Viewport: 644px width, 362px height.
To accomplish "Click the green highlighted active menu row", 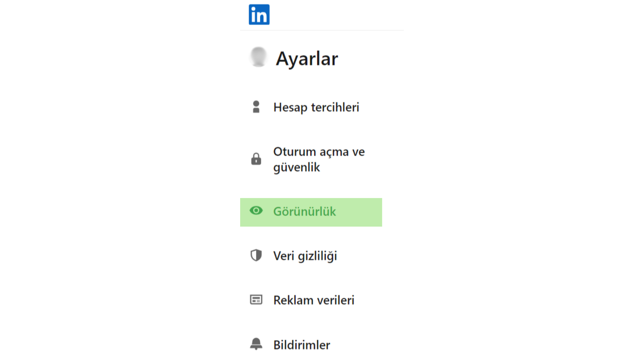I will (x=311, y=212).
